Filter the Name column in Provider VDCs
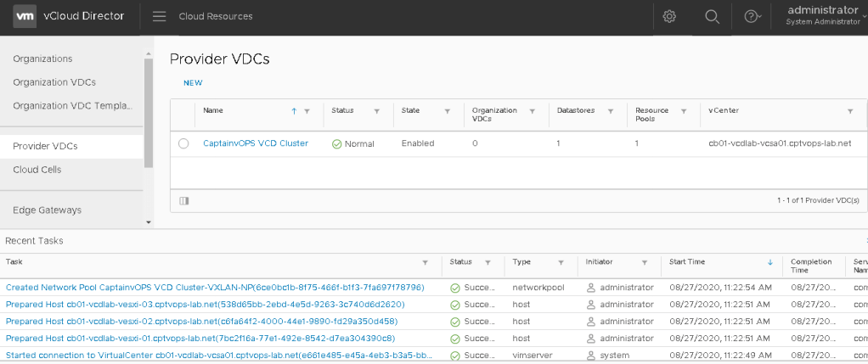The image size is (868, 364). pyautogui.click(x=307, y=111)
